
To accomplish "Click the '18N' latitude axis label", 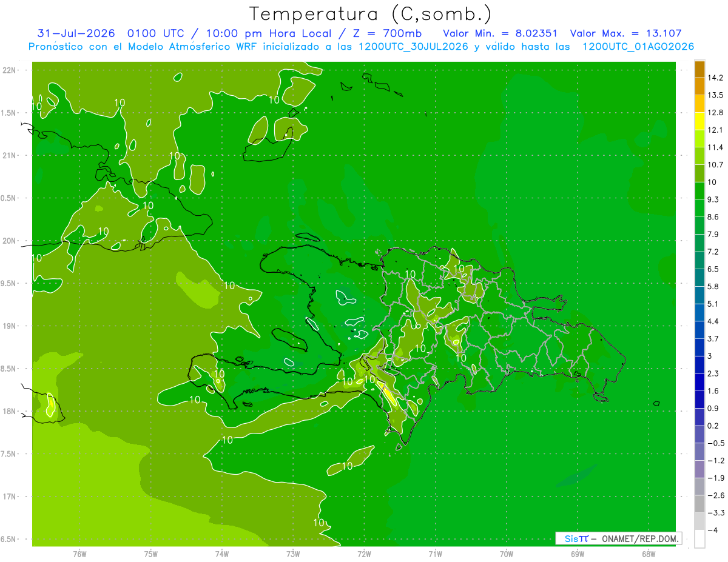I will (10, 411).
